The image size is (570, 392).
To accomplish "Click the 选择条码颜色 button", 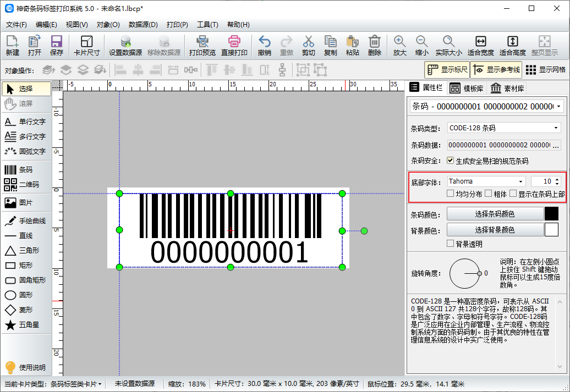I will pyautogui.click(x=495, y=214).
